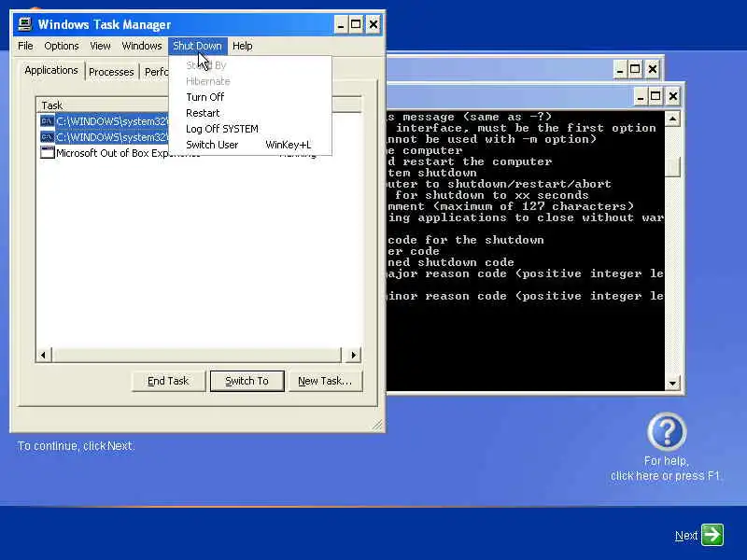Click console window scrollbar up arrow

672,119
